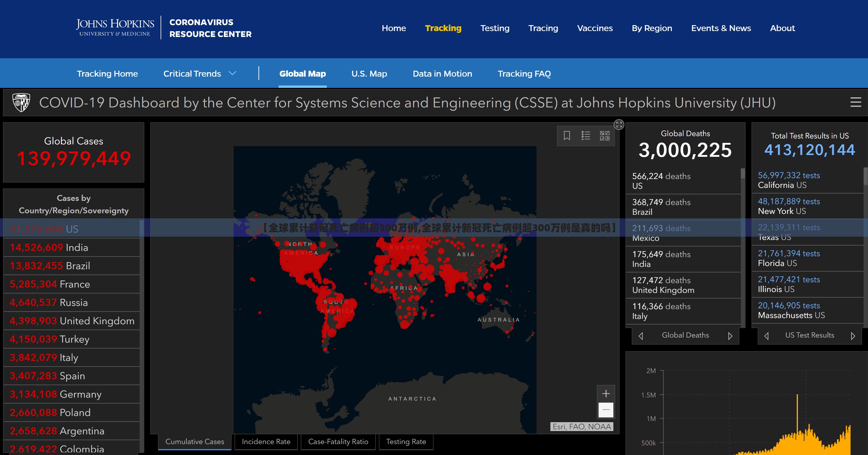Open the dashboard hamburger menu

[856, 102]
